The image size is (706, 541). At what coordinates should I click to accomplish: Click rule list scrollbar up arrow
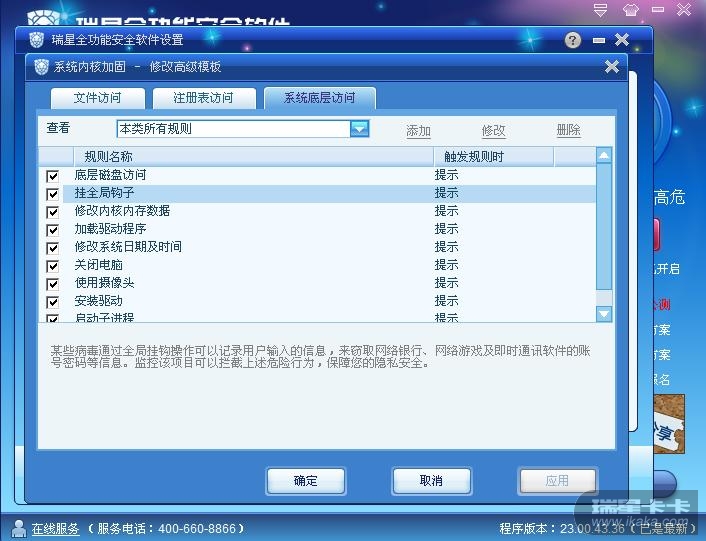604,156
